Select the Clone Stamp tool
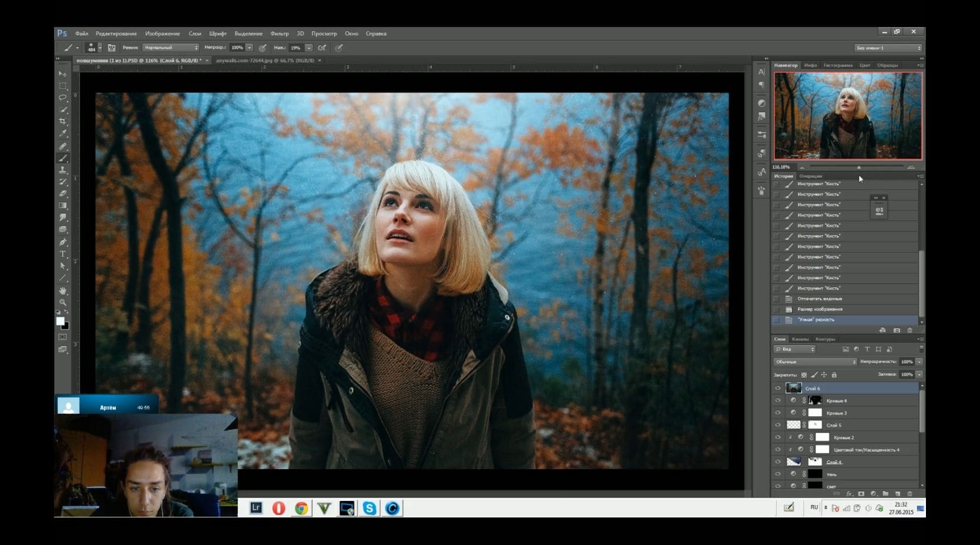Image resolution: width=980 pixels, height=545 pixels. (x=63, y=170)
